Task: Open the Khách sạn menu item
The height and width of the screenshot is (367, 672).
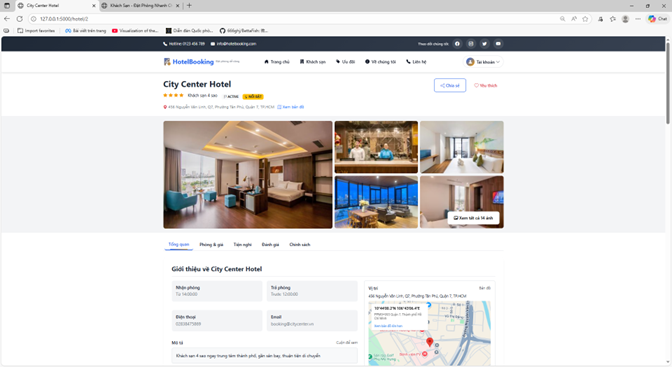Action: [312, 62]
